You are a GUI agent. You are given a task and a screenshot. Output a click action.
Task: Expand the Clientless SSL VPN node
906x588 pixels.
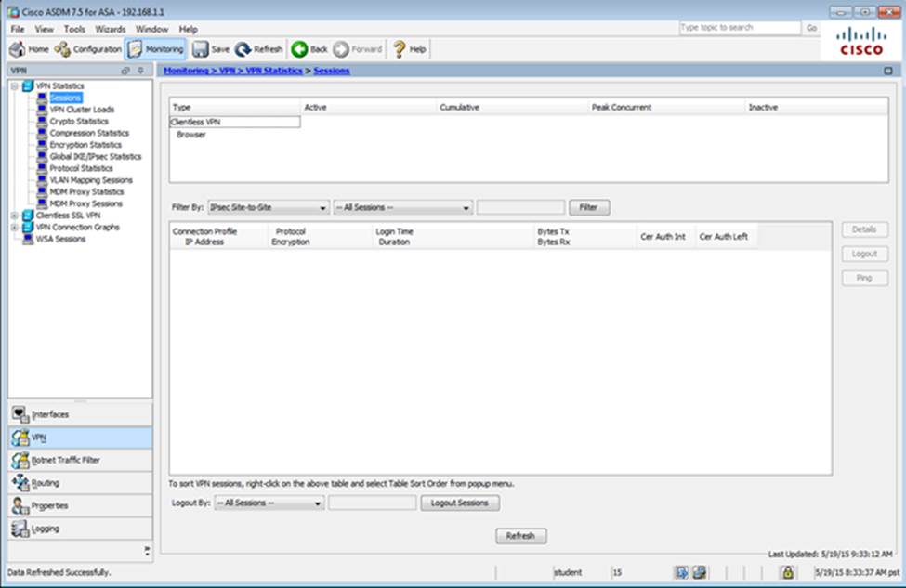click(15, 216)
